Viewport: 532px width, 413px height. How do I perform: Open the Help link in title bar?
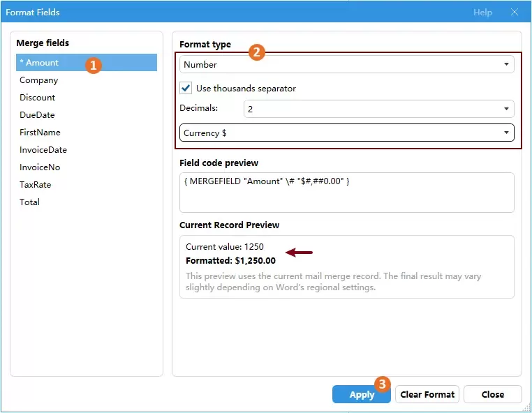click(482, 13)
